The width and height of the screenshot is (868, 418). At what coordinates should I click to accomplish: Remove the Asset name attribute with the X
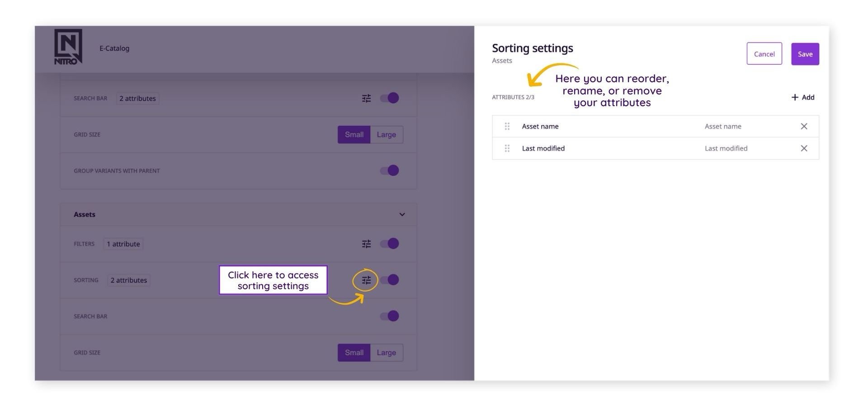click(804, 127)
